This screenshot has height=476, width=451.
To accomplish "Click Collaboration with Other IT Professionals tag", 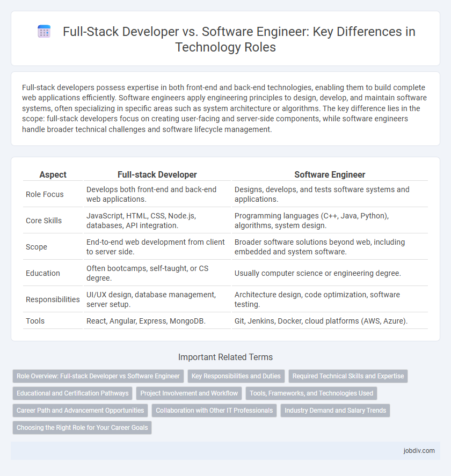I will (214, 411).
